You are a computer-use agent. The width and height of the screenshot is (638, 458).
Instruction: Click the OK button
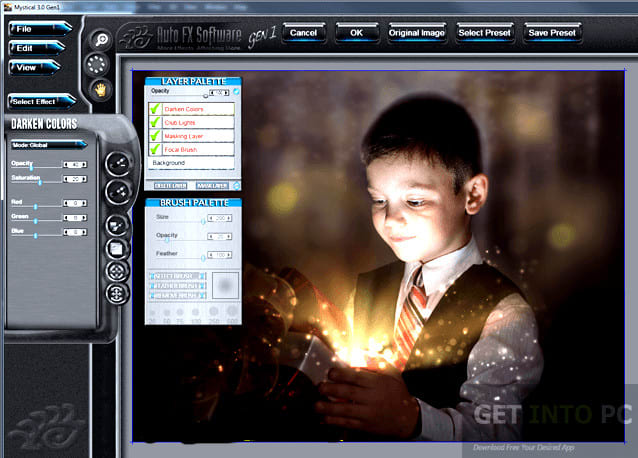coord(356,33)
